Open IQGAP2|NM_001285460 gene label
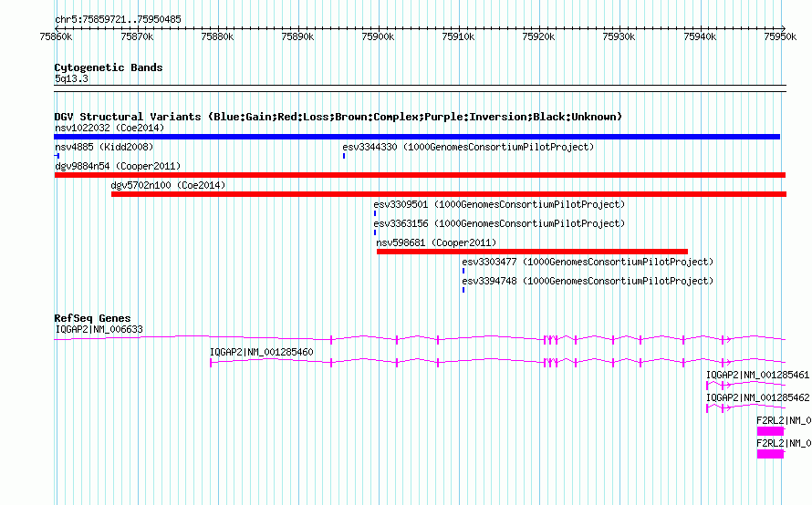Viewport: 812px width, 505px height. pos(262,352)
